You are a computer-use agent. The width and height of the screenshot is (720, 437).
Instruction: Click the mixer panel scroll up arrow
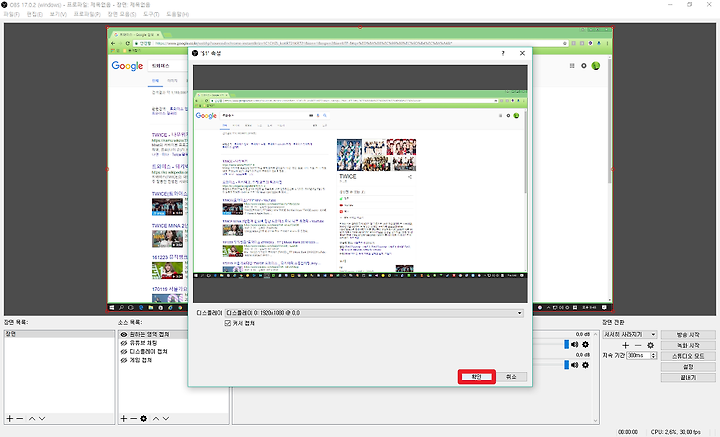point(596,334)
